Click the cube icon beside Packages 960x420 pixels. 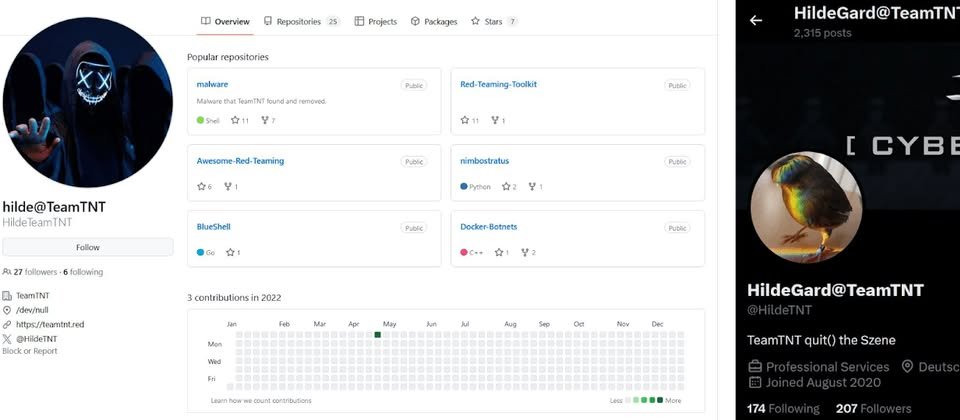pyautogui.click(x=415, y=21)
